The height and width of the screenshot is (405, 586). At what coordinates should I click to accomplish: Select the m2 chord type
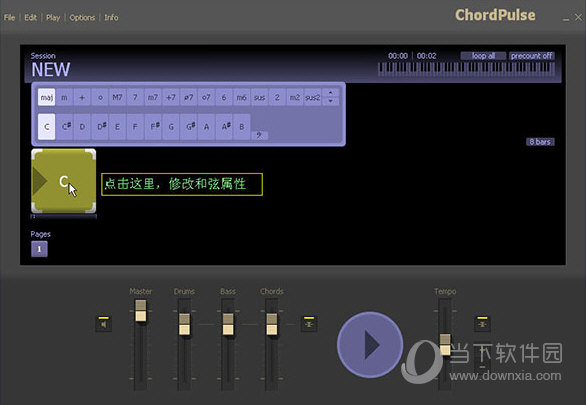click(x=295, y=98)
